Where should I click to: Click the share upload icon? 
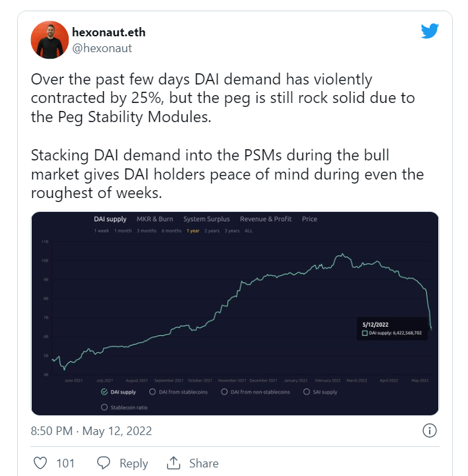pos(174,463)
